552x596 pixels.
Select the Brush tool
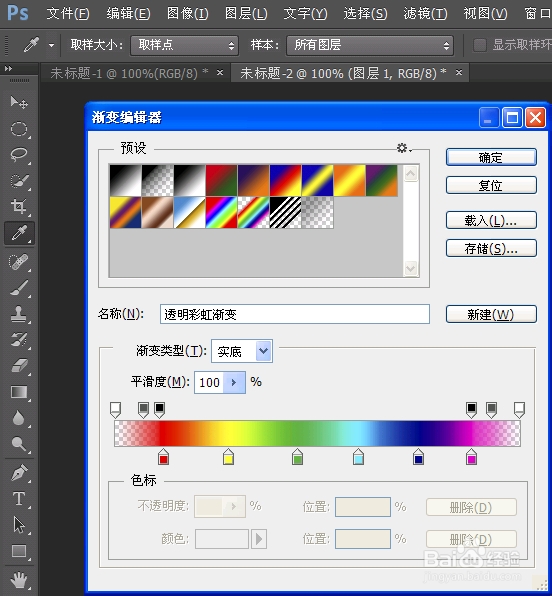point(19,288)
